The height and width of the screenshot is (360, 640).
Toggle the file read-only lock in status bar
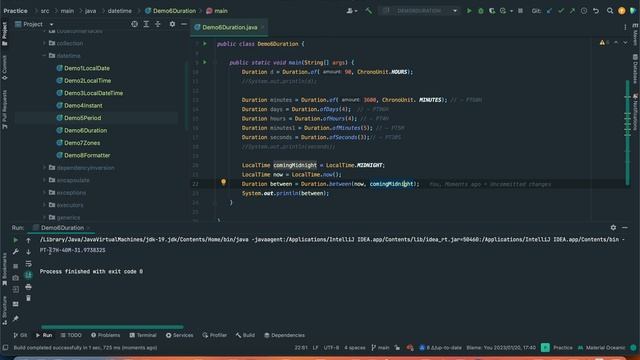tap(397, 348)
